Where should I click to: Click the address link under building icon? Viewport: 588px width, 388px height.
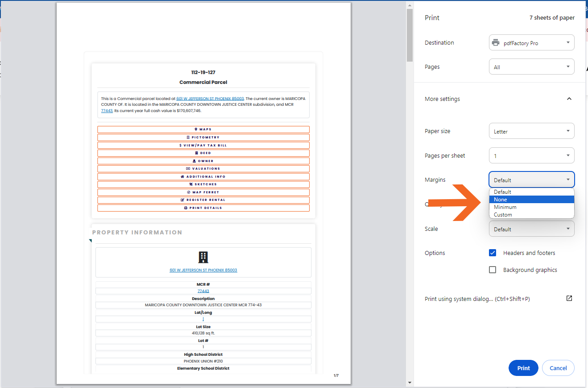click(x=203, y=270)
